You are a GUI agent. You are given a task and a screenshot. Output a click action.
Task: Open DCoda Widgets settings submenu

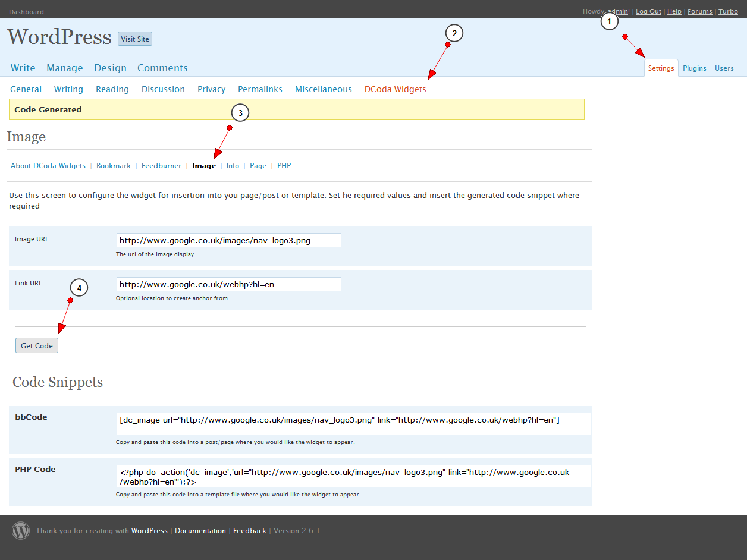tap(396, 89)
